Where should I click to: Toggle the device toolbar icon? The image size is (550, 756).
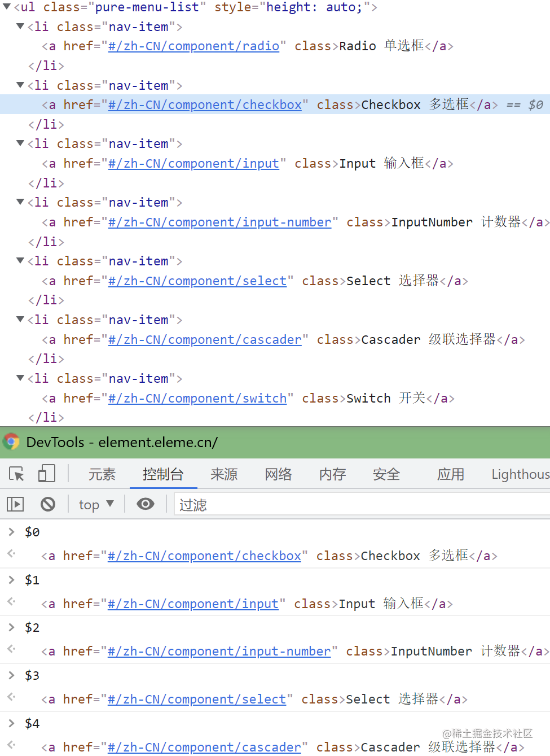pos(47,473)
